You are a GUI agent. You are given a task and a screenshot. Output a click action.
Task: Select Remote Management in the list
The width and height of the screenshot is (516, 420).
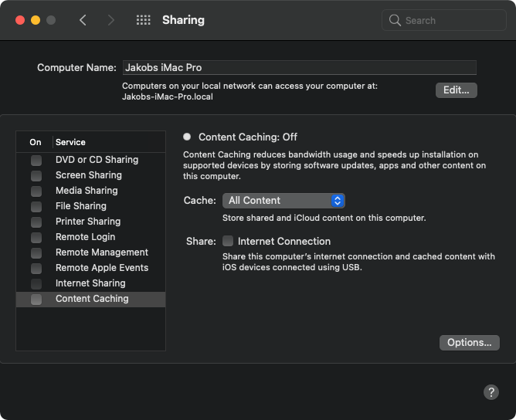click(x=101, y=252)
